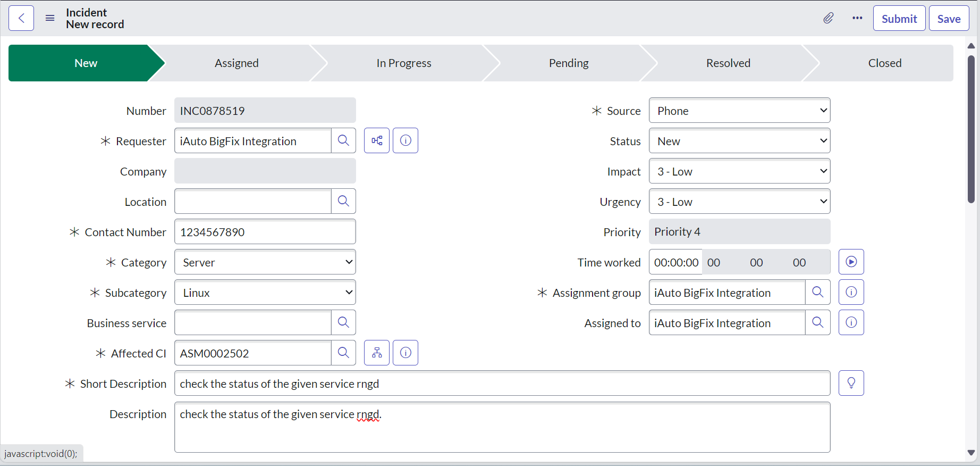Click the Submit button

[x=899, y=19]
